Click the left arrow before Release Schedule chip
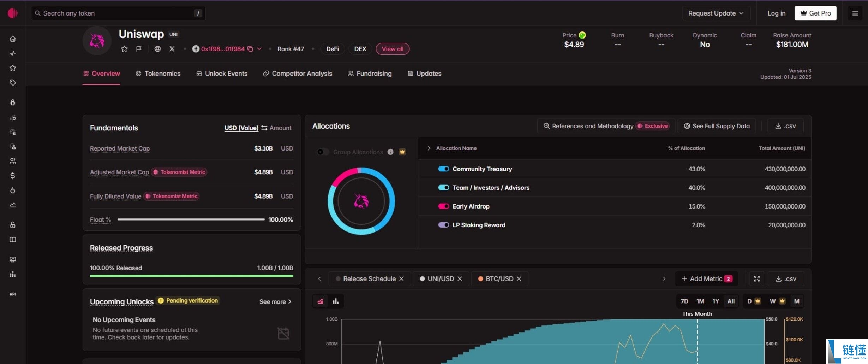Viewport: 868px width, 364px height. pos(319,279)
